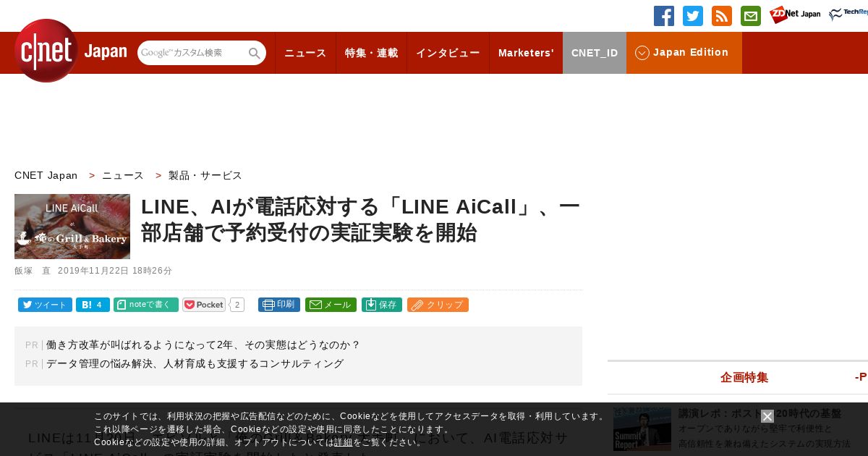
Task: Open the ニュース menu
Action: (x=305, y=53)
